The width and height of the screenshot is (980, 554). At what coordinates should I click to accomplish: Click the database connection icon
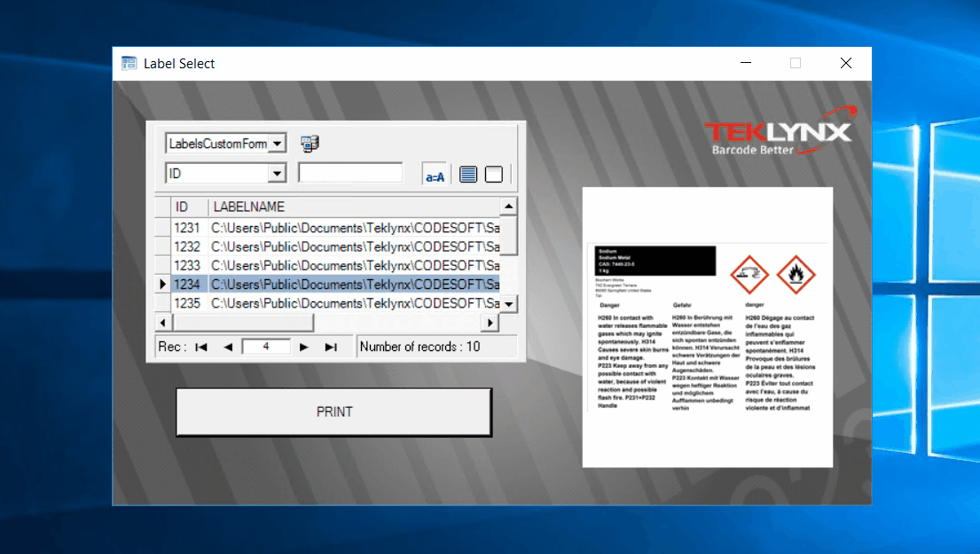tap(310, 144)
